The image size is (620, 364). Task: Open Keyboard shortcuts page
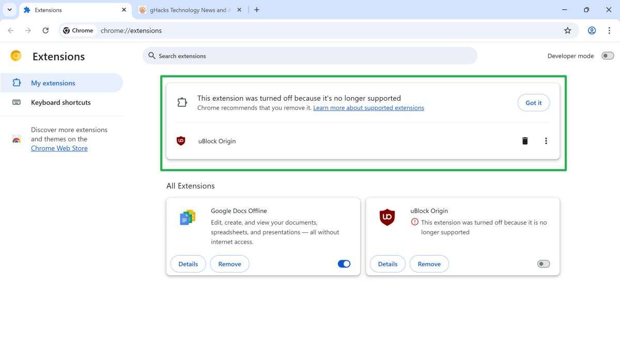click(x=61, y=102)
